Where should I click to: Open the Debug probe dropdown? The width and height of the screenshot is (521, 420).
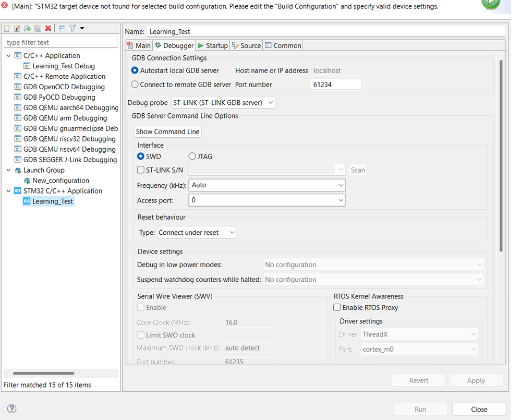point(223,103)
